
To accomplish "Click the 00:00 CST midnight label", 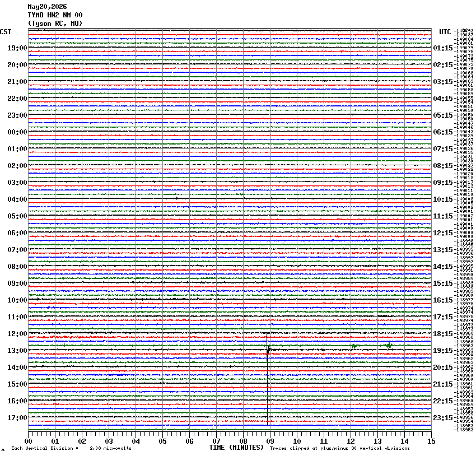I will [x=17, y=132].
